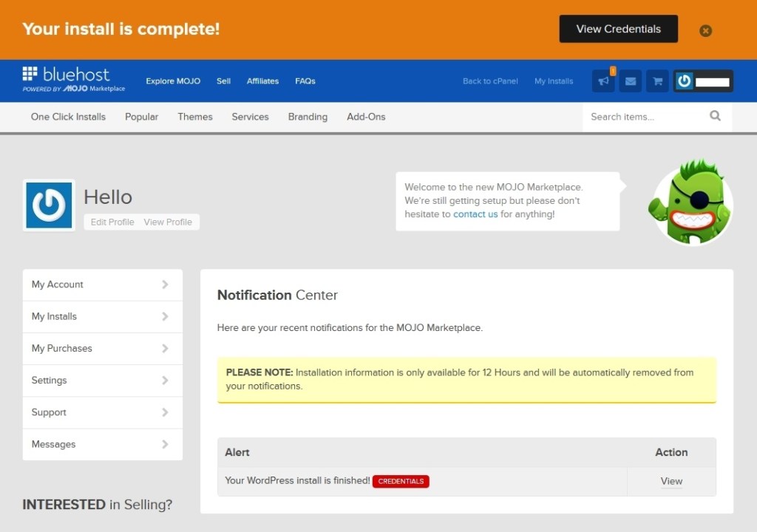757x532 pixels.
Task: Open My Account sidebar item
Action: pos(102,284)
